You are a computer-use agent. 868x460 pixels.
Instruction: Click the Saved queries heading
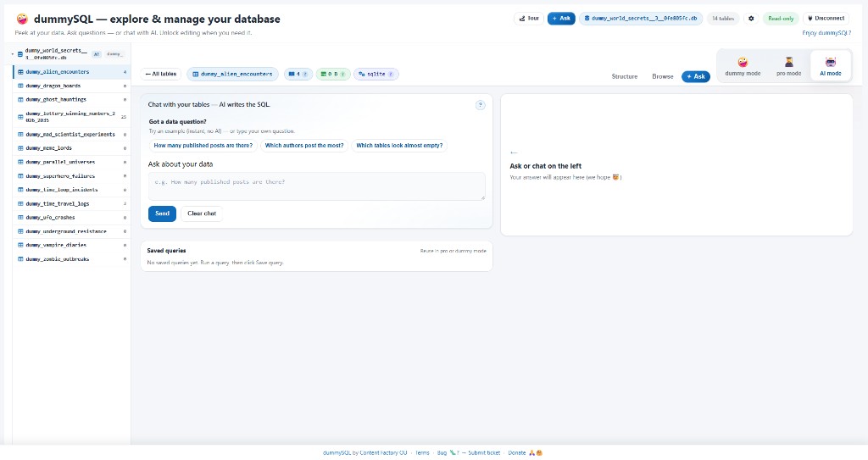click(x=167, y=251)
